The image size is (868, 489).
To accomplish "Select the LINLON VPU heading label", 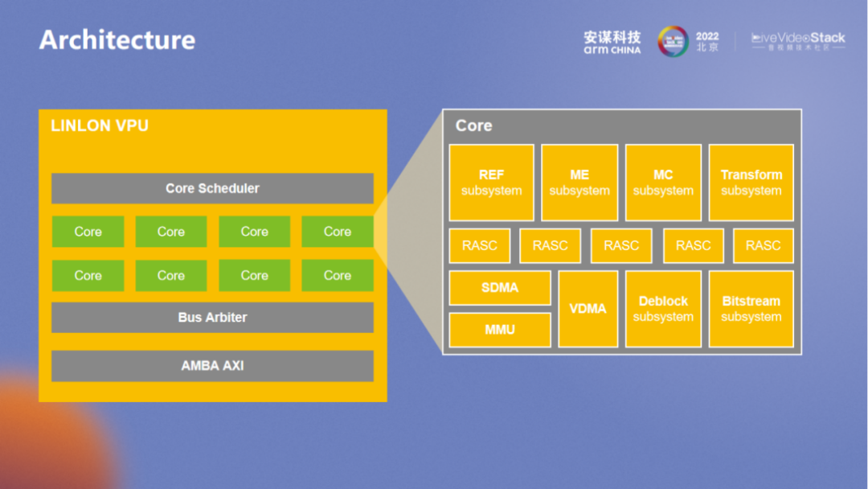I will tap(100, 126).
